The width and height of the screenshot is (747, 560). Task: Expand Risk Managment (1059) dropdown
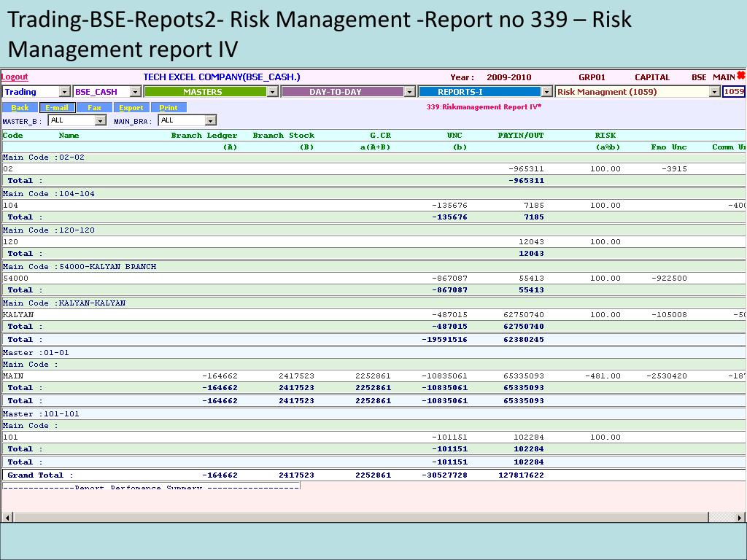click(714, 92)
